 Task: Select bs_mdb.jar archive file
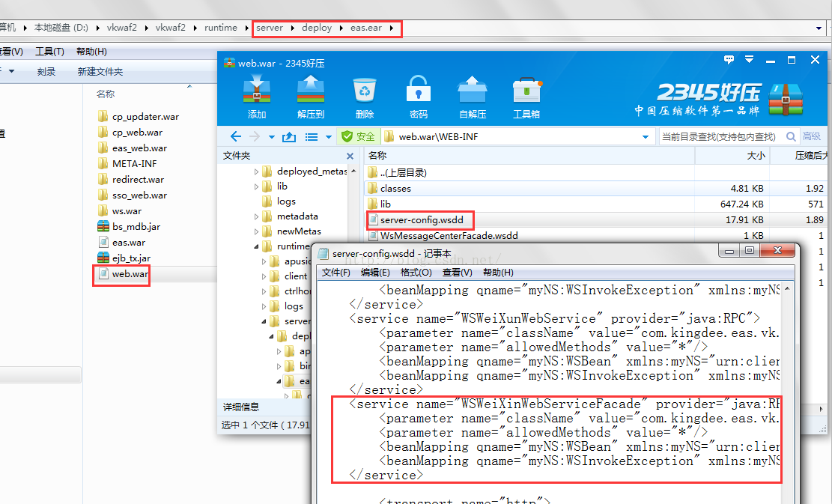(130, 226)
